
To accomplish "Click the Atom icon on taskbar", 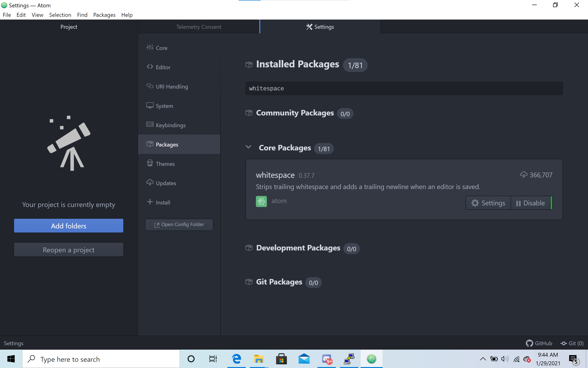I will point(371,359).
